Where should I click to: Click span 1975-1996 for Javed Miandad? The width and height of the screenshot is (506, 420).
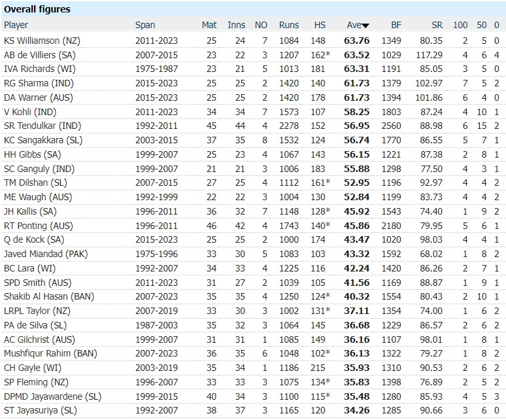point(156,254)
